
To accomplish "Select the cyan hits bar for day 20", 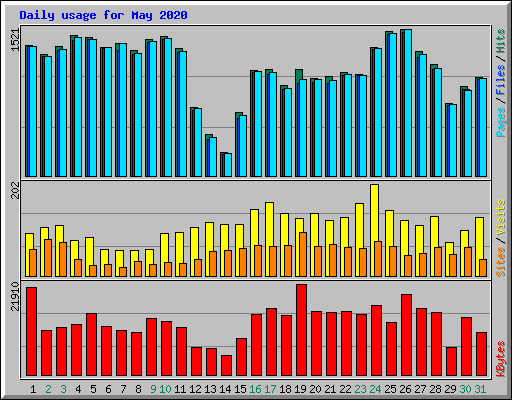I will [318, 128].
